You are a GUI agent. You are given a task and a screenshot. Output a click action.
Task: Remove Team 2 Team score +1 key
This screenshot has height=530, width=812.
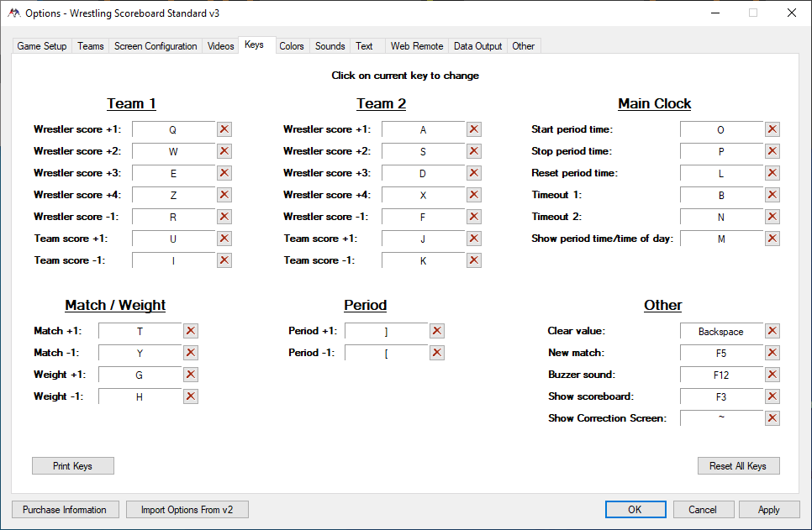click(474, 239)
